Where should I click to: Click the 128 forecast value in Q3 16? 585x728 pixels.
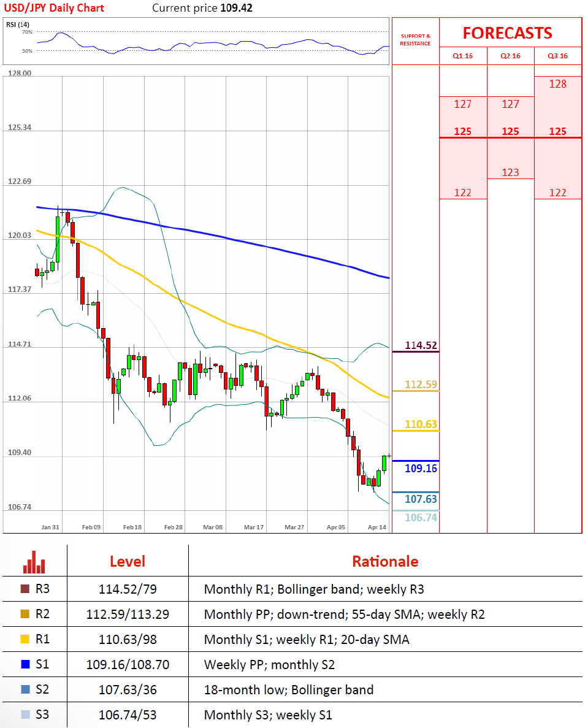pyautogui.click(x=557, y=84)
